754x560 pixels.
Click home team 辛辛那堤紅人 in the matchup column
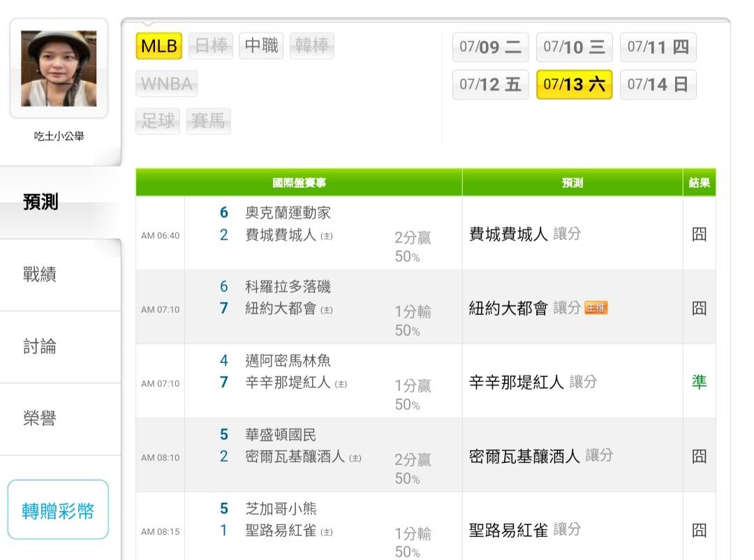(x=288, y=383)
